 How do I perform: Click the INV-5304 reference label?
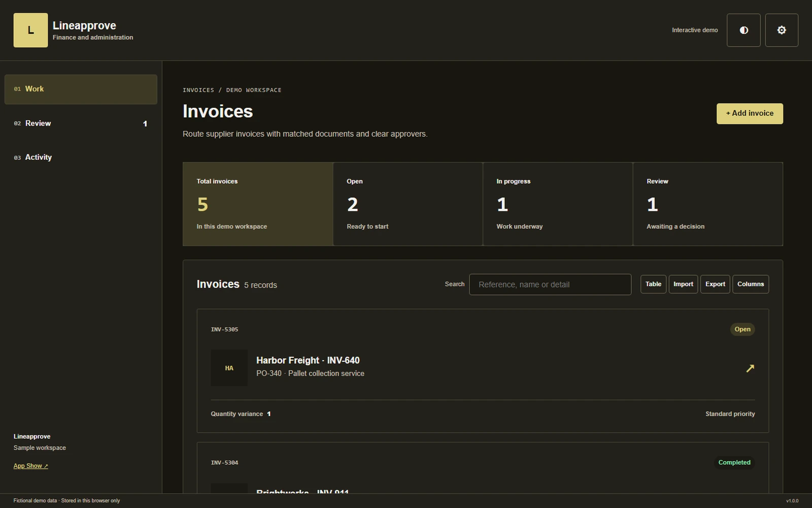[224, 462]
